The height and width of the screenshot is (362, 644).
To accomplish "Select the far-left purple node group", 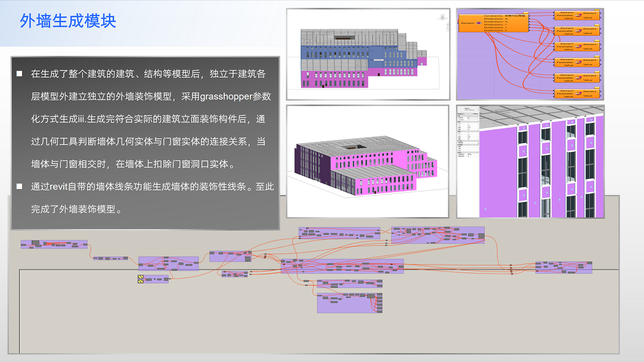I will tap(54, 244).
